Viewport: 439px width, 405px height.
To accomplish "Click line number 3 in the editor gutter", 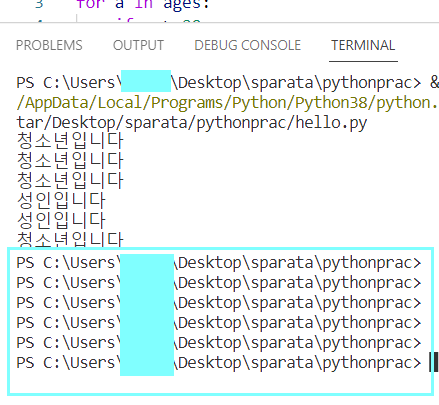I will point(39,5).
